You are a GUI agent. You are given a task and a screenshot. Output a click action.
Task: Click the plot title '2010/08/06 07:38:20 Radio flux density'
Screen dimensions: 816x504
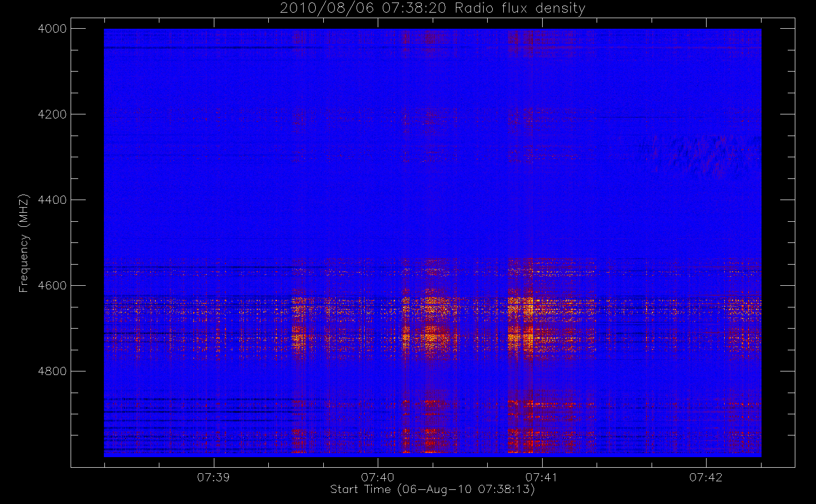(x=432, y=8)
